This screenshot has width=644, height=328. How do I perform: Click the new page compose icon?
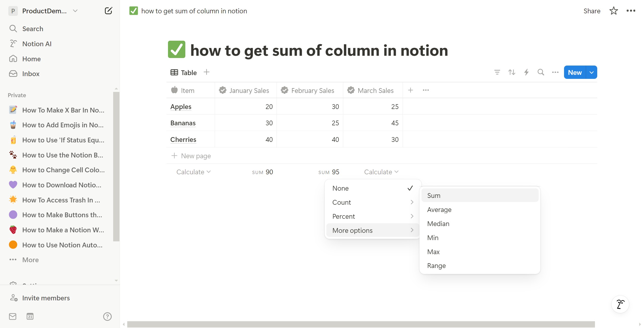tap(108, 11)
